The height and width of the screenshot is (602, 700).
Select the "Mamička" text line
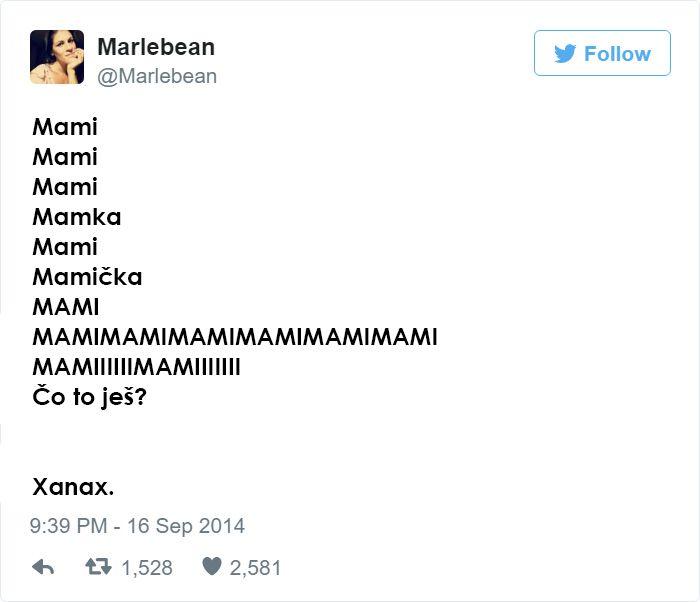[x=87, y=277]
